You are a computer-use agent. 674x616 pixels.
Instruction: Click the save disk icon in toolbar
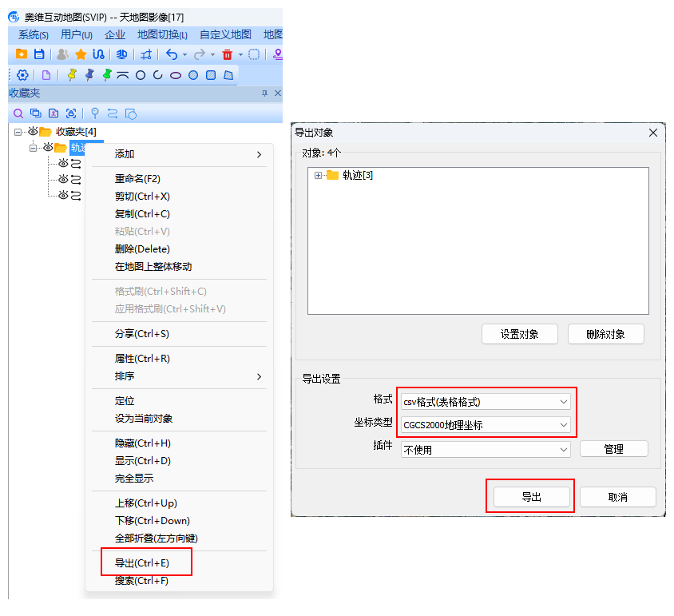coord(39,54)
